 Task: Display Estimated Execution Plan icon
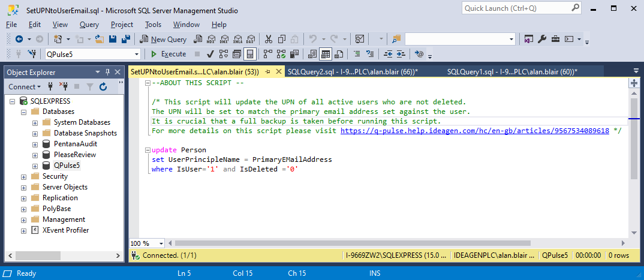tap(224, 54)
